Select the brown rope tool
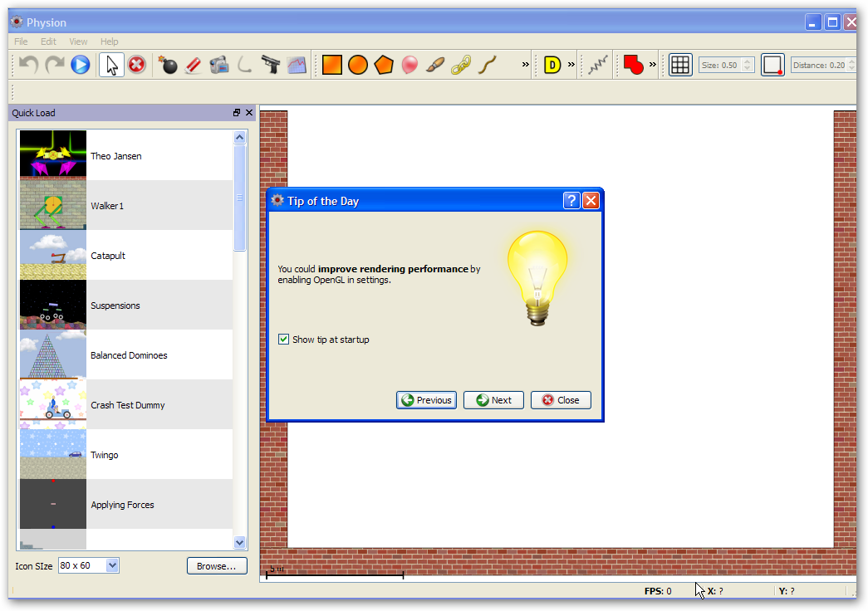This screenshot has width=868, height=611. click(487, 65)
